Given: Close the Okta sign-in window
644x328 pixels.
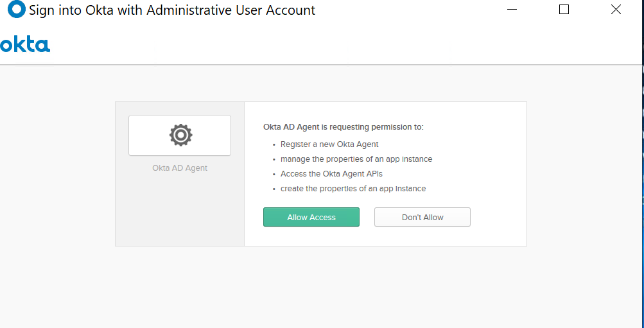Looking at the screenshot, I should [x=616, y=10].
